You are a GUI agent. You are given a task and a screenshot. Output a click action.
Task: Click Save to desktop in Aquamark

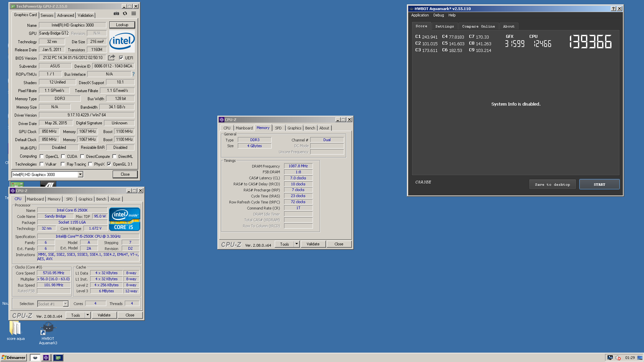552,184
